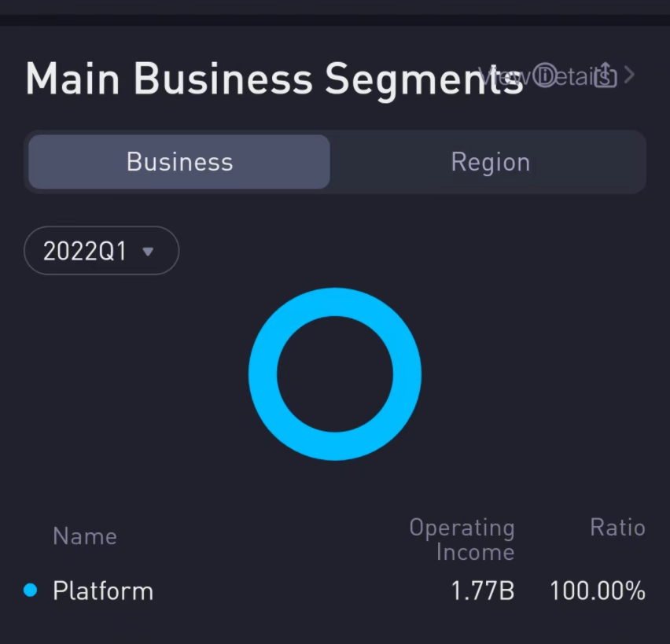Click the 100.00% ratio value
Image resolution: width=670 pixels, height=644 pixels.
coord(597,591)
